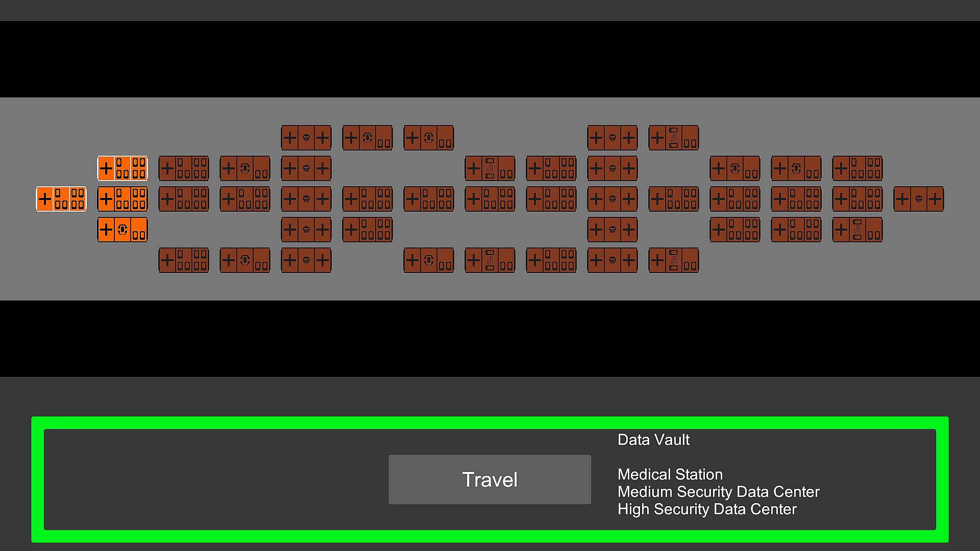The width and height of the screenshot is (980, 551).
Task: Select the bottom skull node in first skull column
Action: [x=306, y=260]
